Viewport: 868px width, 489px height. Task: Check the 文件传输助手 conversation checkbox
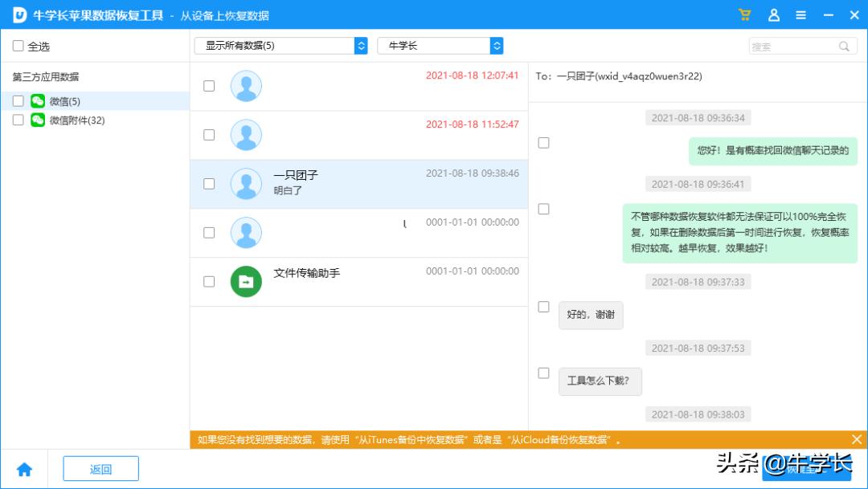click(209, 281)
